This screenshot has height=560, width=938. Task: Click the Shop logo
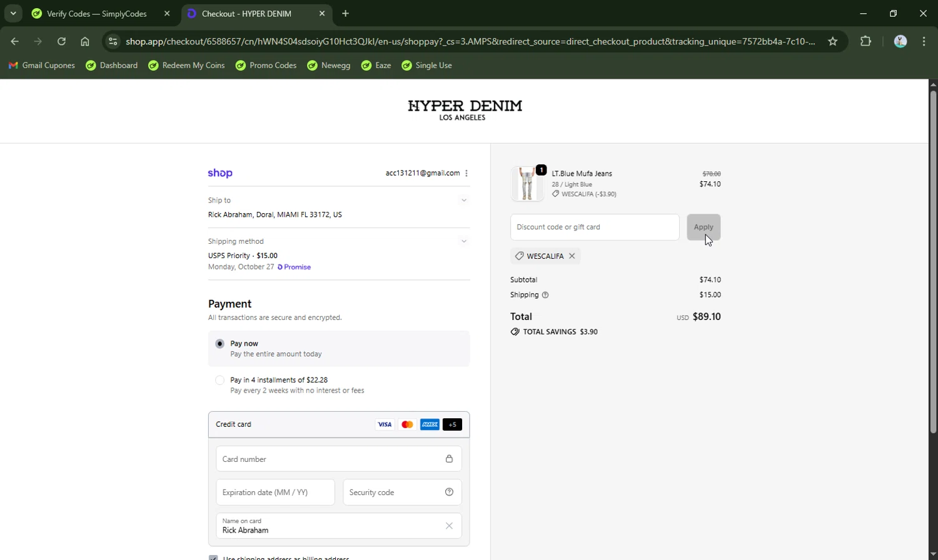tap(220, 173)
